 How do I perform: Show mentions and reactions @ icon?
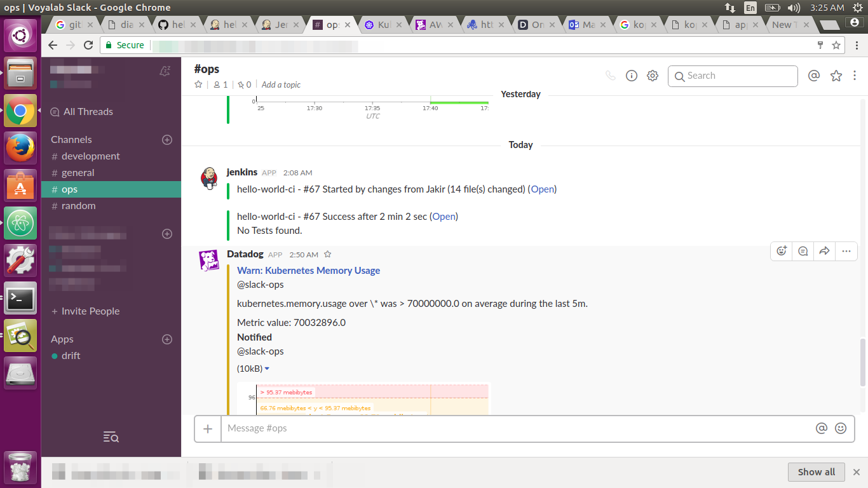point(813,76)
